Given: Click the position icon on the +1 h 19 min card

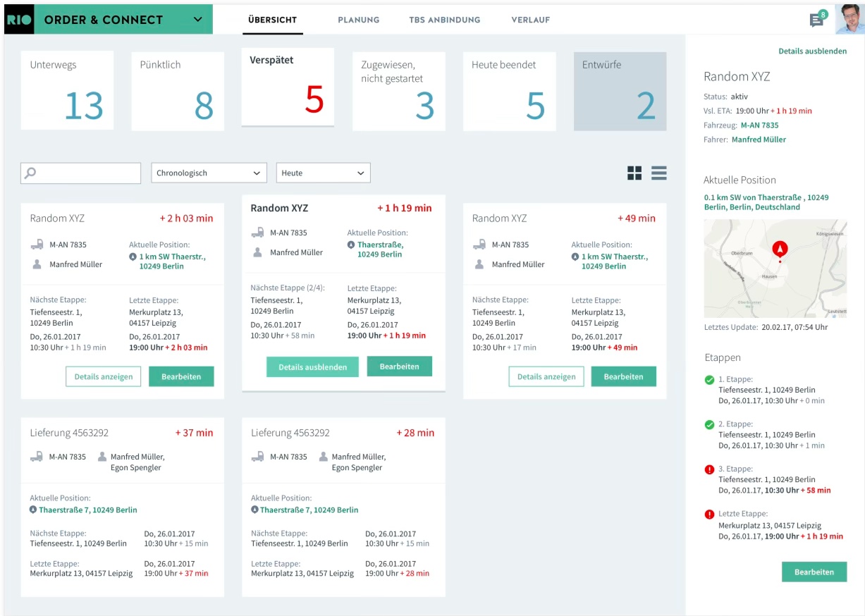Looking at the screenshot, I should click(351, 245).
